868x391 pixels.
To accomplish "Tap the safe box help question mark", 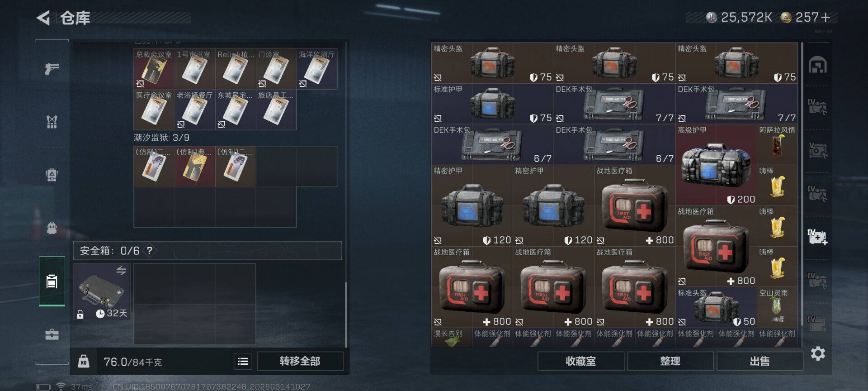I will [150, 250].
